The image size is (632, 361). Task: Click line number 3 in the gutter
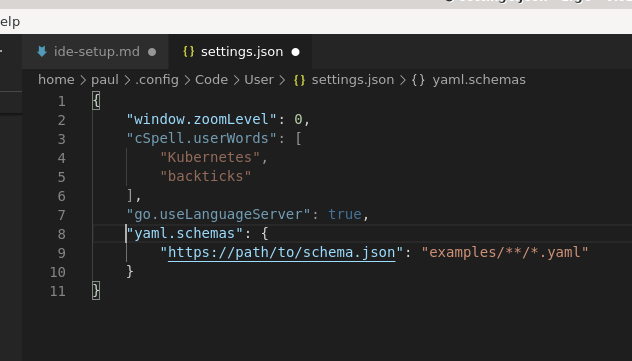tap(61, 139)
